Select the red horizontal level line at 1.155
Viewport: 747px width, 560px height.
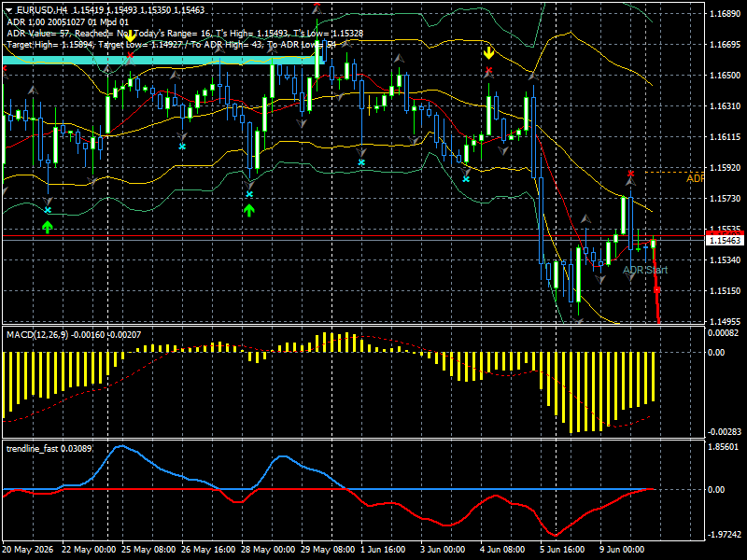354,236
